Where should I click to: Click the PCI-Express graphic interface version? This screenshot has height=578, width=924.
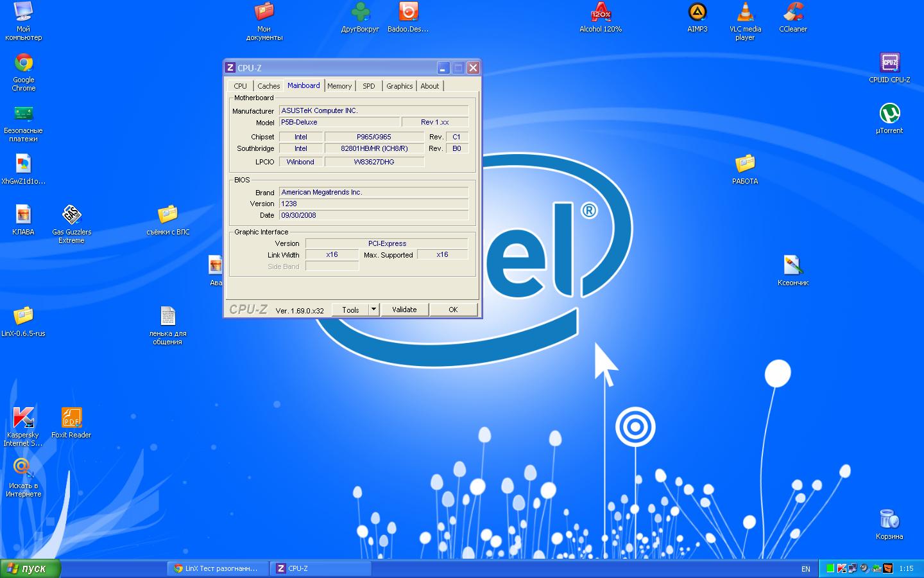pos(387,243)
